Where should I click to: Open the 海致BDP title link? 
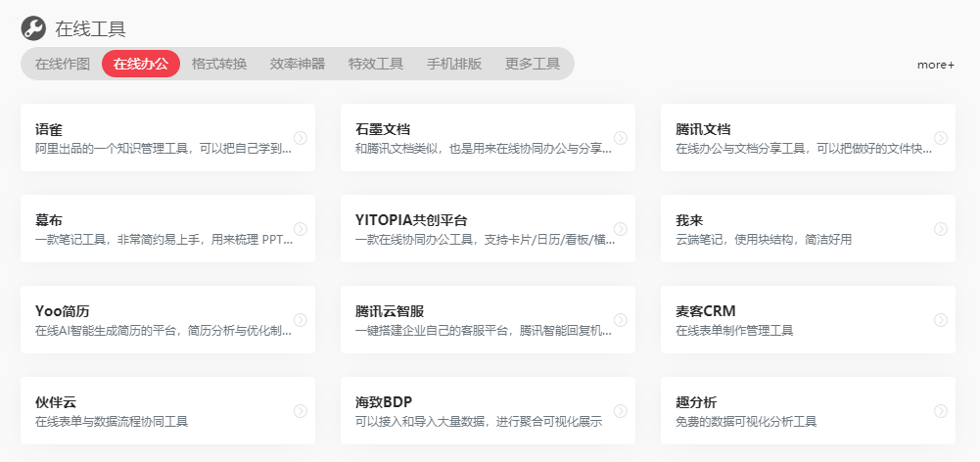pos(384,402)
